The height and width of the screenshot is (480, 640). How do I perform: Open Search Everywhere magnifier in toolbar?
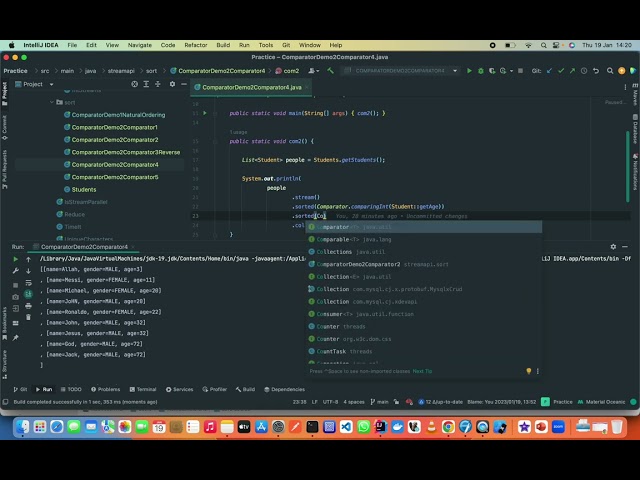(610, 71)
